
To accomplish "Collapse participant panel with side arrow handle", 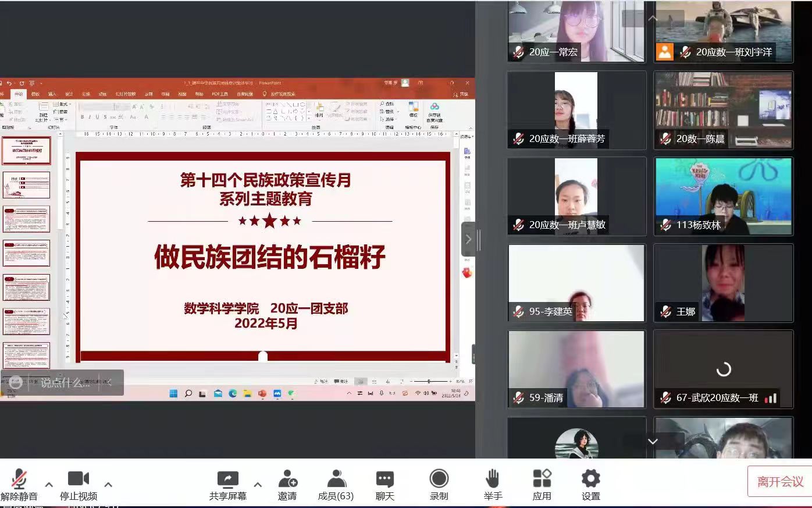I will pos(468,239).
